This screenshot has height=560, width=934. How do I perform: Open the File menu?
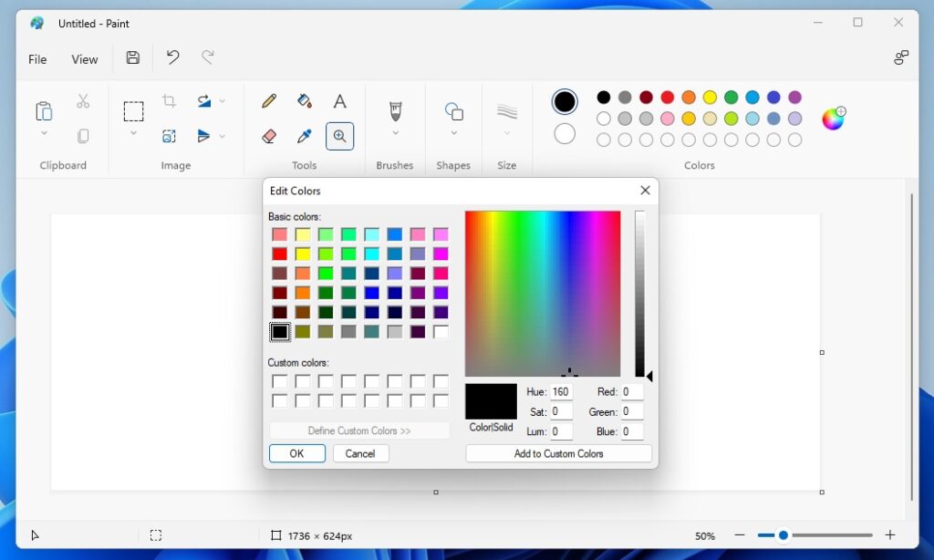[x=37, y=59]
